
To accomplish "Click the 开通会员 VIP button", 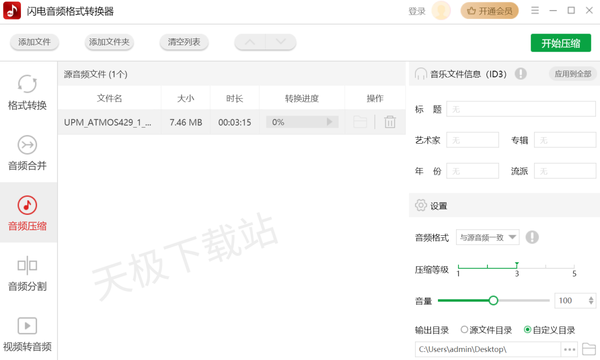I will (x=489, y=11).
